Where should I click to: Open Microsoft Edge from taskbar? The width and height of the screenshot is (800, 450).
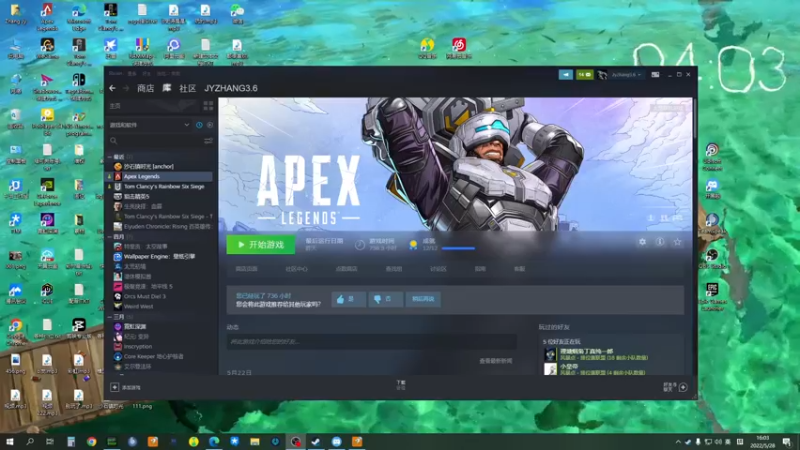[x=214, y=441]
